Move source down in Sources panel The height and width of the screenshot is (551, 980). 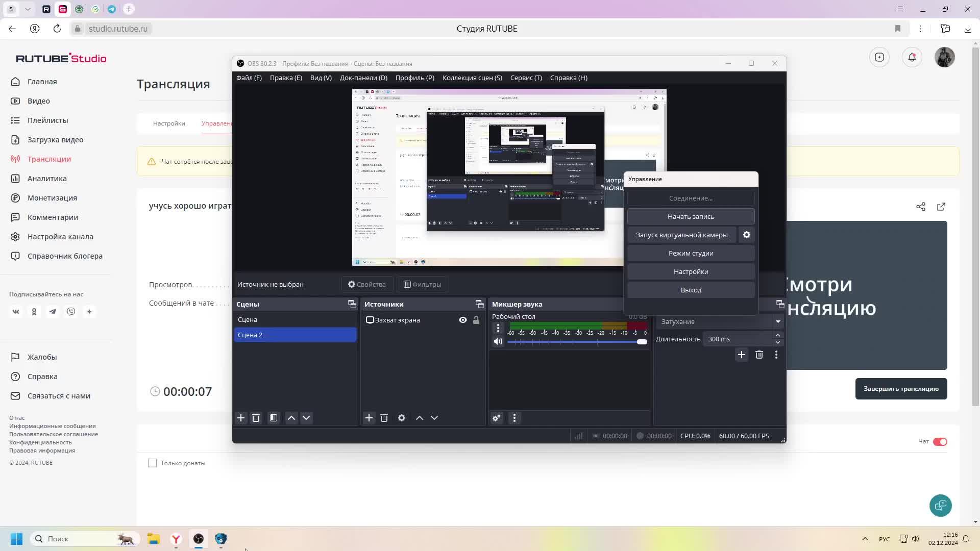click(x=434, y=418)
